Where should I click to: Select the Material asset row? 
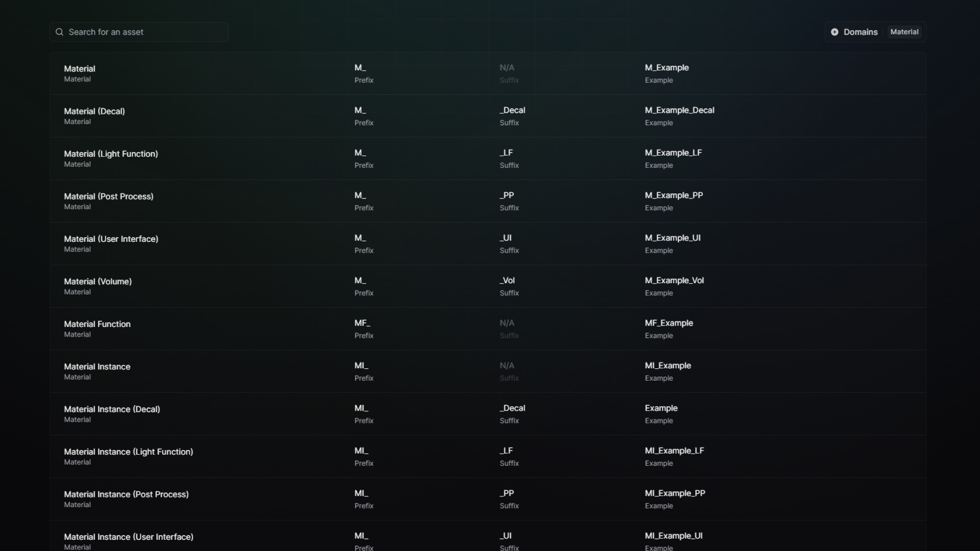[204, 72]
